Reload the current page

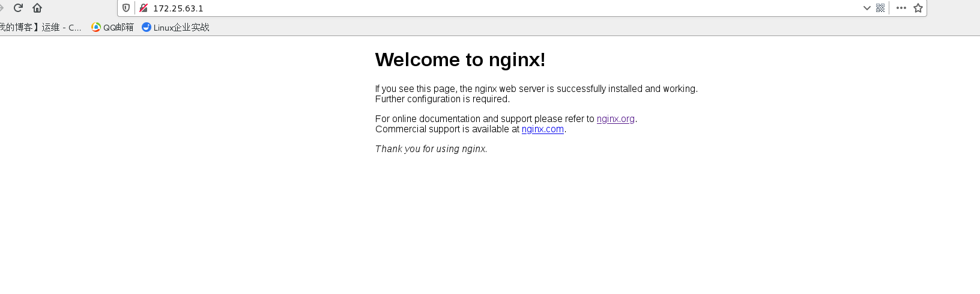click(18, 8)
